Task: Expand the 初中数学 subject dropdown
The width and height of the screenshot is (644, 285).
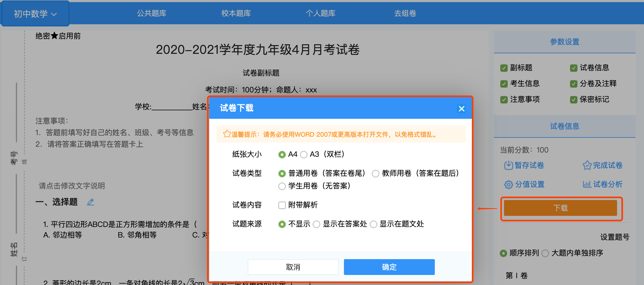Action: [35, 14]
